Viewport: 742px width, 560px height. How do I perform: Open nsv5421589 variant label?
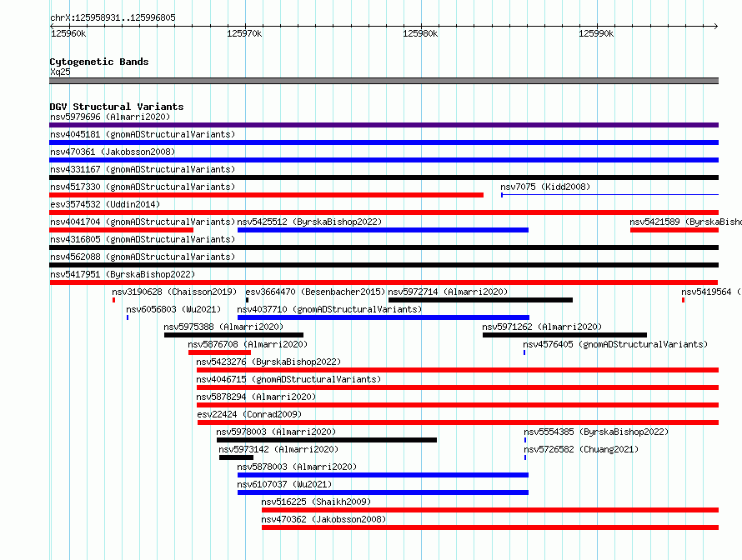click(685, 222)
